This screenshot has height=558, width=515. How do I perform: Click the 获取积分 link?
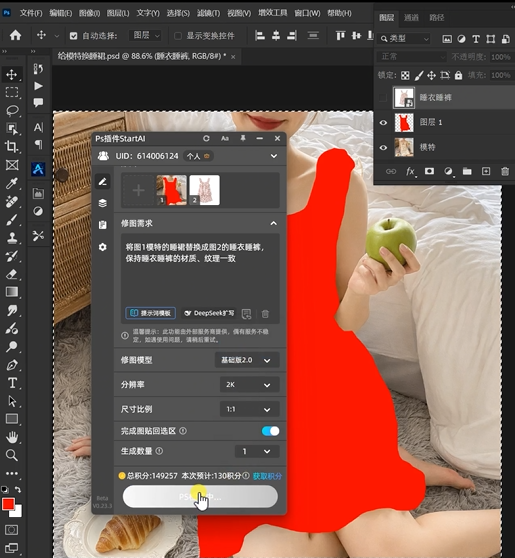click(x=267, y=476)
